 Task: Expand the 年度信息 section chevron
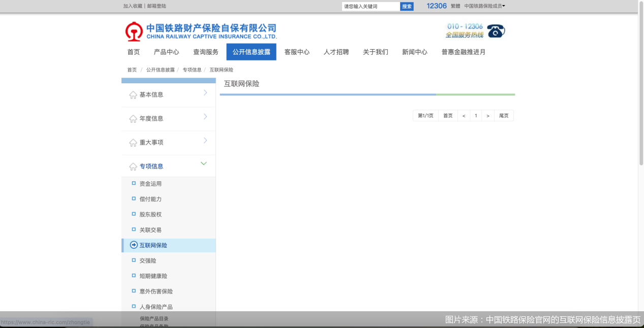pyautogui.click(x=205, y=117)
